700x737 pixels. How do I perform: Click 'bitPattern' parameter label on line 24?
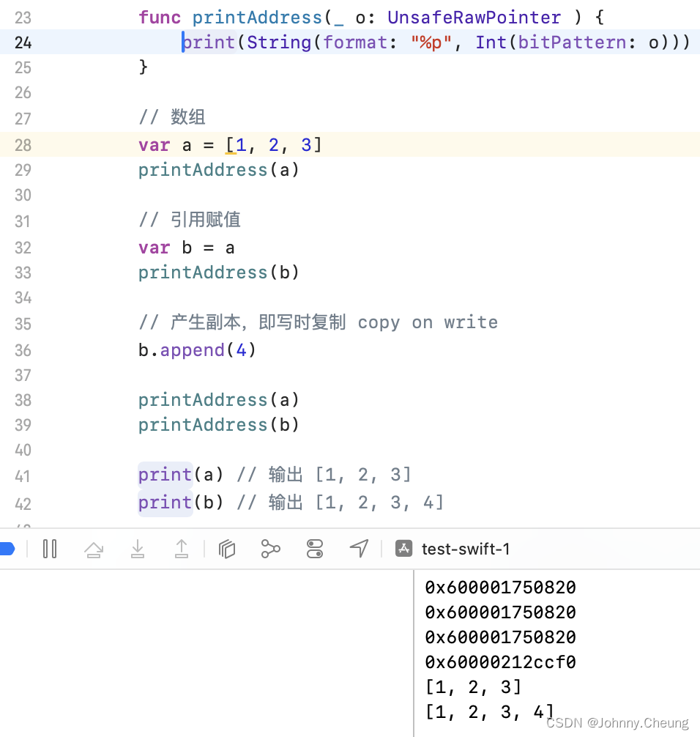click(x=572, y=42)
